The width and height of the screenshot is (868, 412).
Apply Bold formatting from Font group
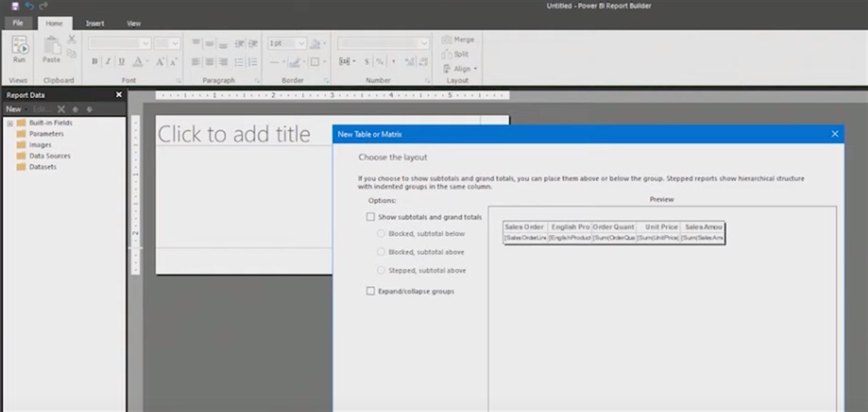[x=94, y=62]
